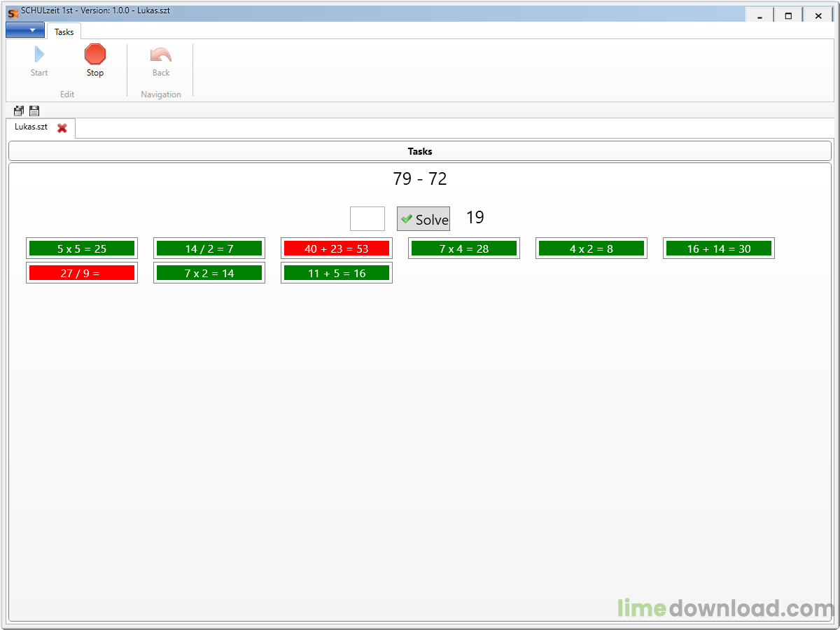Click the Back arrow icon
Viewport: 840px width, 630px height.
pos(161,55)
